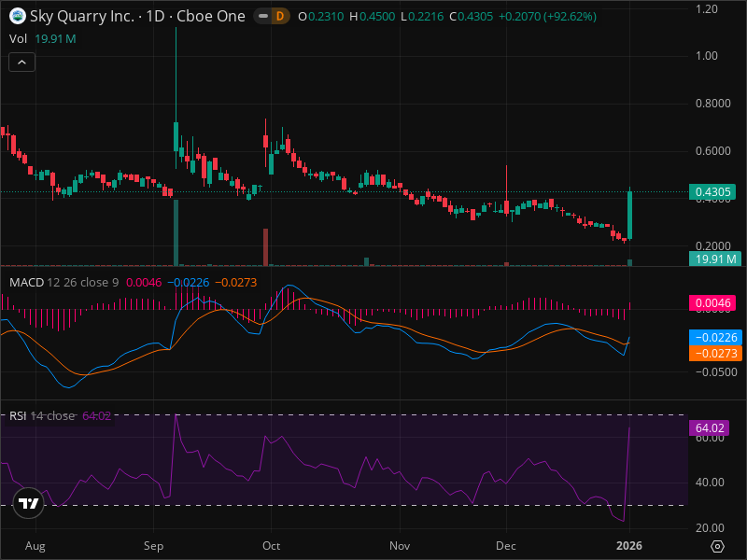Click the orange D data-delay badge
Image resolution: width=747 pixels, height=560 pixels.
coord(280,16)
